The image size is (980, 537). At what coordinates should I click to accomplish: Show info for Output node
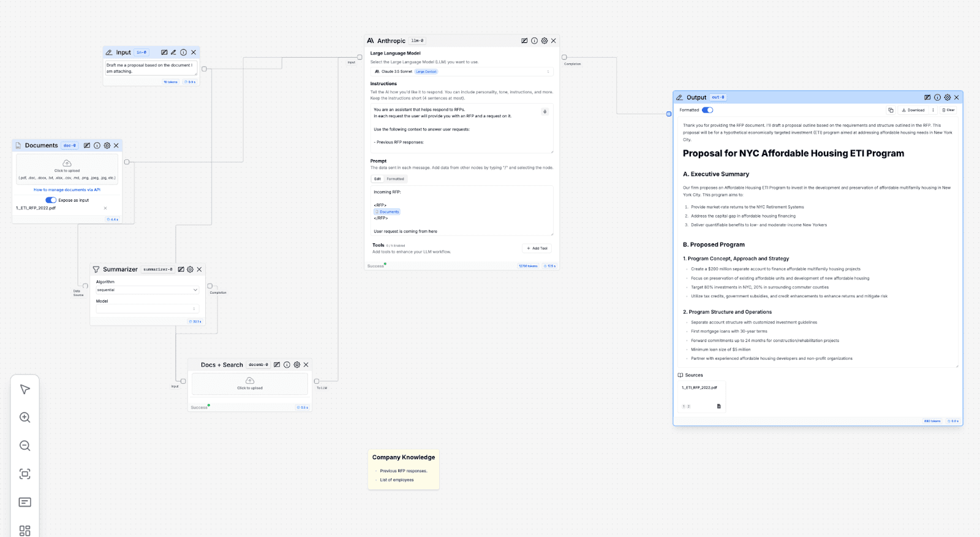[x=937, y=97]
